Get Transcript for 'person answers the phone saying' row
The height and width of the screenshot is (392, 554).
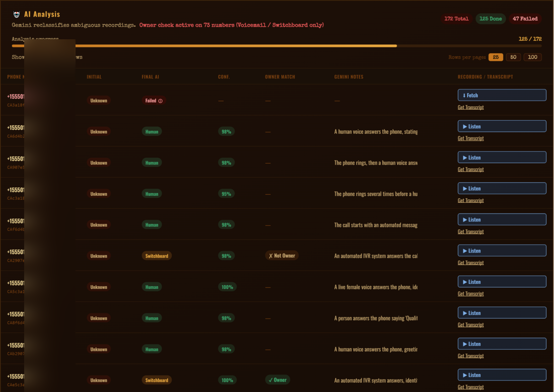tap(470, 325)
